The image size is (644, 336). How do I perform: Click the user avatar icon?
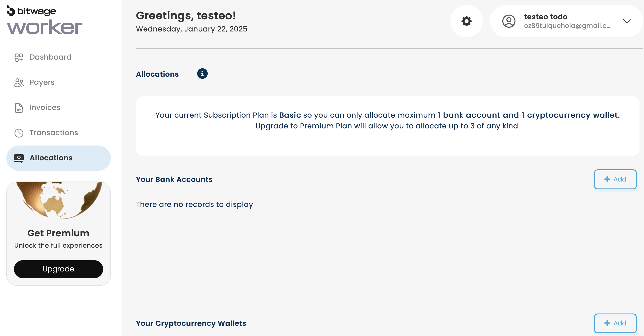coord(509,21)
